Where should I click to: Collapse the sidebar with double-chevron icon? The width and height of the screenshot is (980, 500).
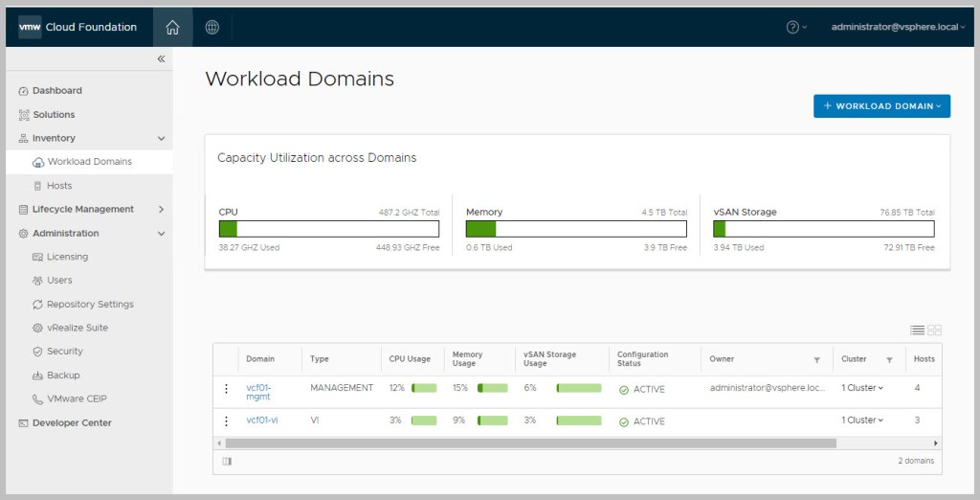point(161,59)
